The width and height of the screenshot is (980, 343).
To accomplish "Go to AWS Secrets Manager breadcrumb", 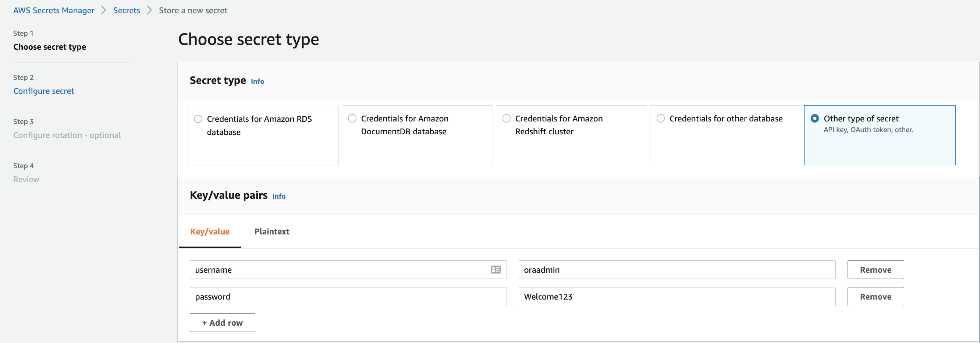I will pos(54,10).
